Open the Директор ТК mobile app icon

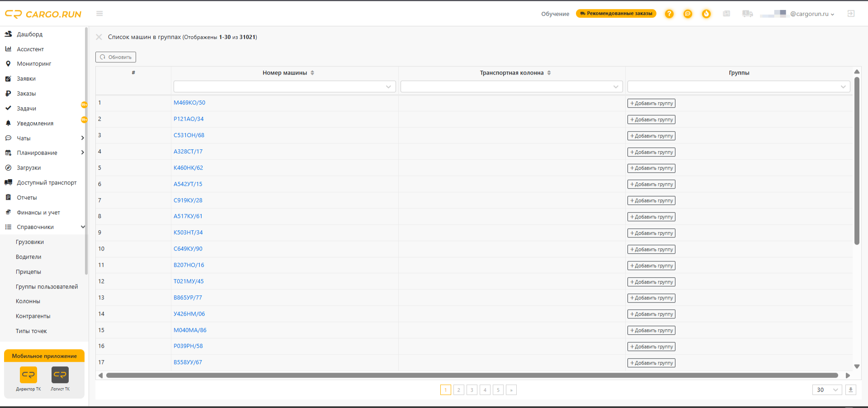[x=28, y=375]
